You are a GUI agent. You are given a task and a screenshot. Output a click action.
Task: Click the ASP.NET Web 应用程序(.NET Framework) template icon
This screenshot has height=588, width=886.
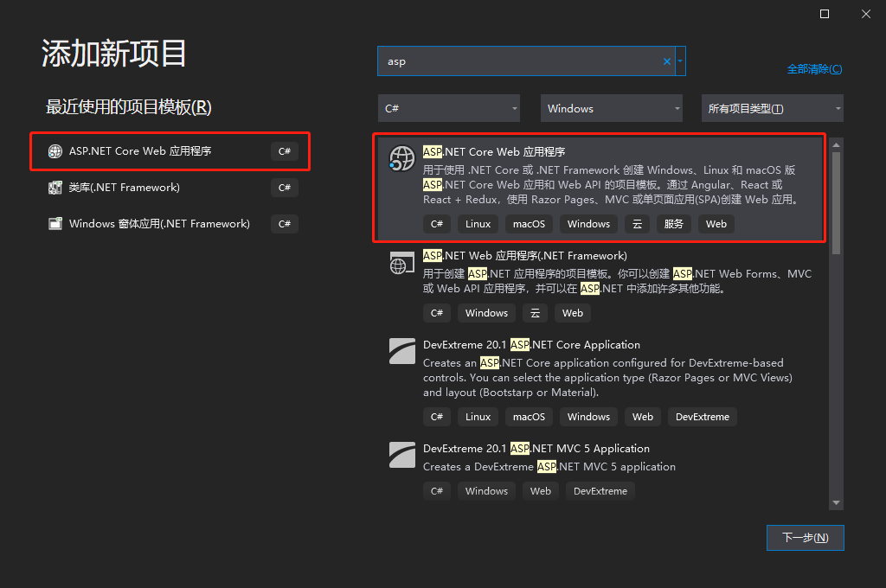click(401, 263)
